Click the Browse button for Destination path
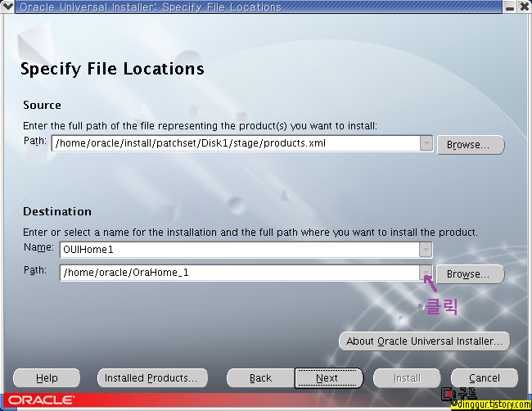 click(470, 274)
